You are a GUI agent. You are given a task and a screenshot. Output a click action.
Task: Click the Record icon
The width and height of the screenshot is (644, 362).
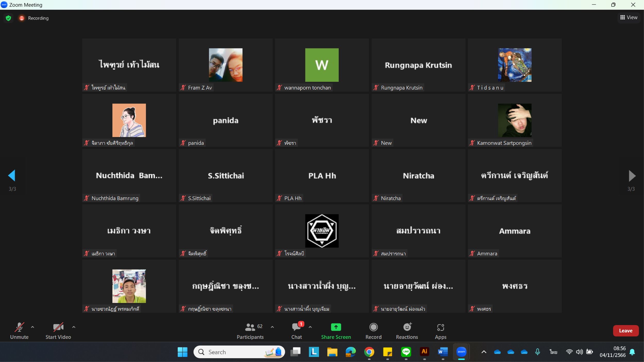374,327
